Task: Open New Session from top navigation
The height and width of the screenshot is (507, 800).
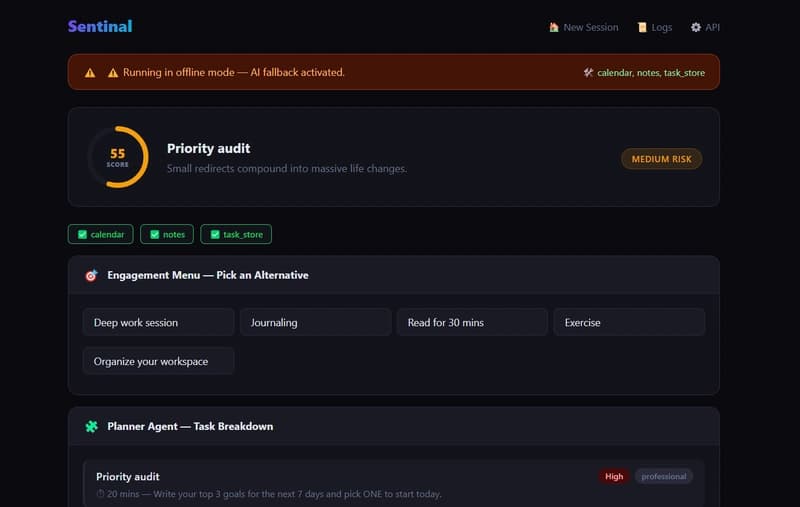Action: pyautogui.click(x=583, y=28)
